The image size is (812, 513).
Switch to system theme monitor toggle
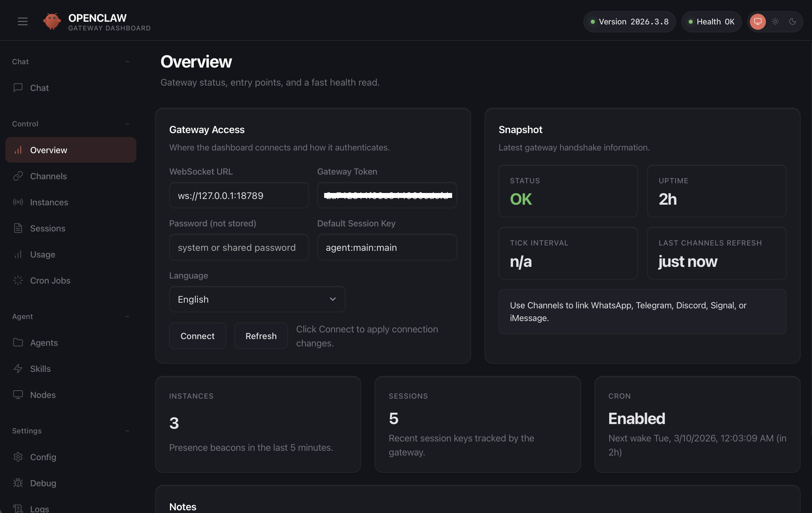pyautogui.click(x=758, y=22)
